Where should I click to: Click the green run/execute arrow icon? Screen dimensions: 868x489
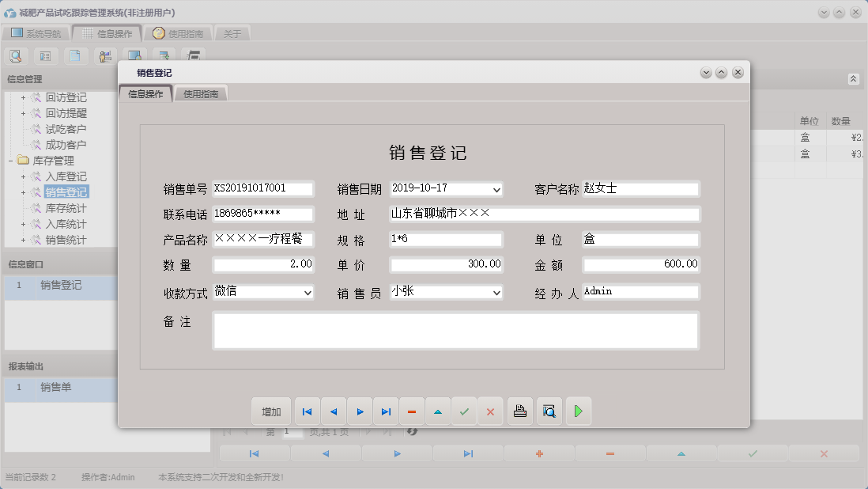point(579,411)
